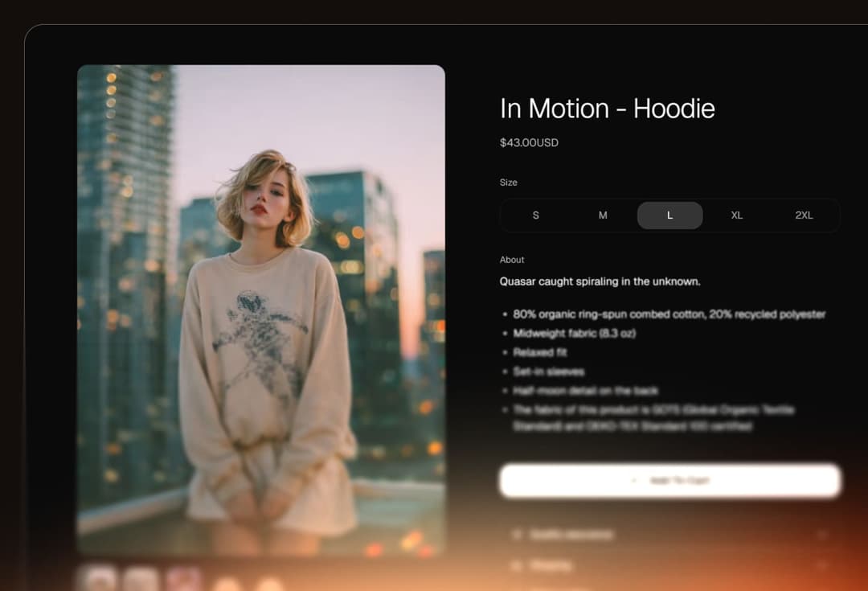Pick size XL
Viewport: 868px width, 591px height.
tap(737, 215)
